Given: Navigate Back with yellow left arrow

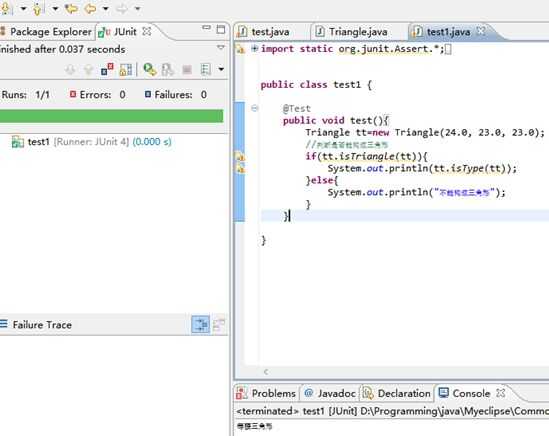Looking at the screenshot, I should click(x=90, y=8).
